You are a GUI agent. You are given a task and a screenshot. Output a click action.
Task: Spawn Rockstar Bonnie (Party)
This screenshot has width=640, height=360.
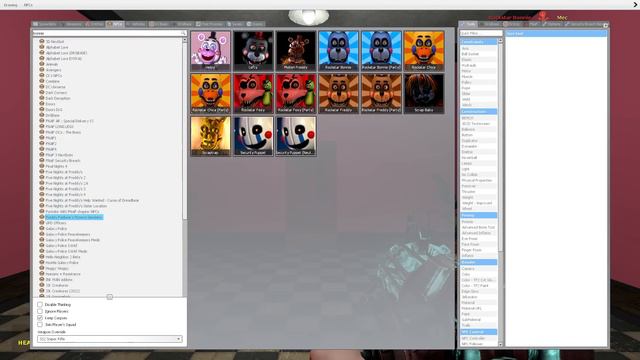click(381, 51)
